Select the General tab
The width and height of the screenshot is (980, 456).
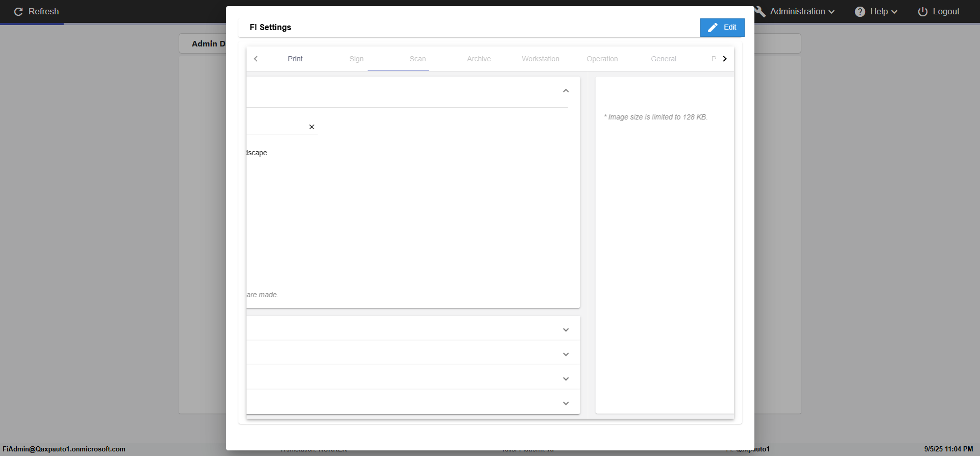click(664, 59)
